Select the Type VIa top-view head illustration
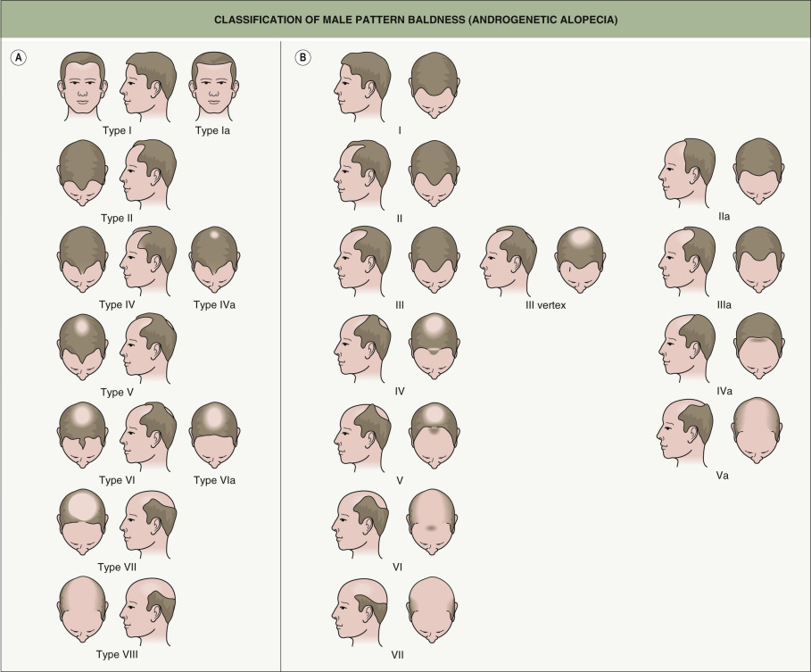811x672 pixels. 214,434
